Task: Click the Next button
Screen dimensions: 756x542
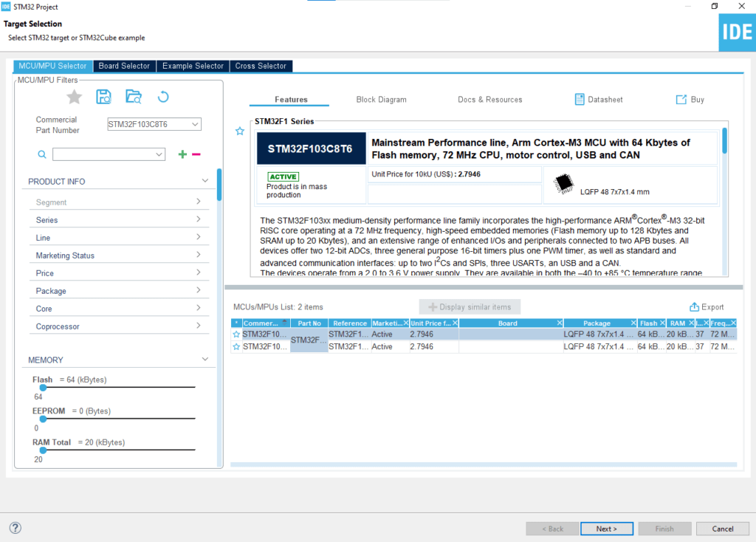Action: coord(607,529)
